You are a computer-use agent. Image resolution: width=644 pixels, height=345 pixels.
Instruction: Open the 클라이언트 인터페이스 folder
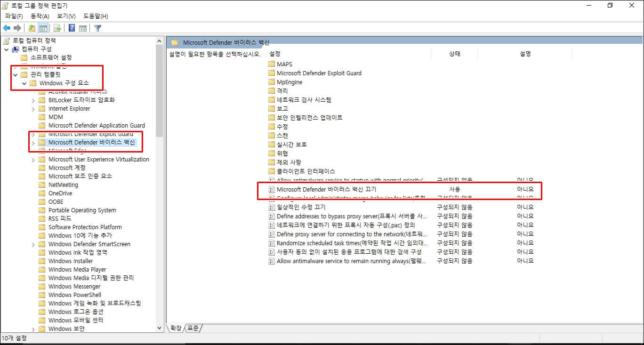coord(306,171)
